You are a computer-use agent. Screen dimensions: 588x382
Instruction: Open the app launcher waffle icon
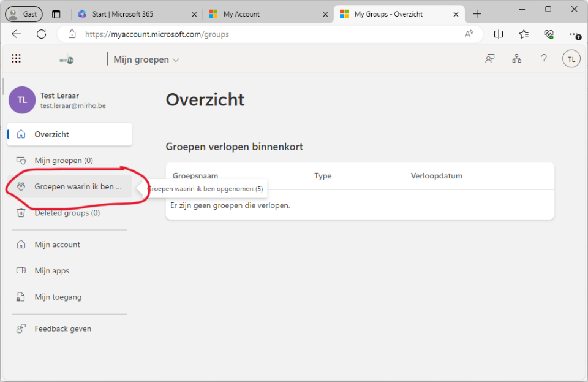(17, 59)
